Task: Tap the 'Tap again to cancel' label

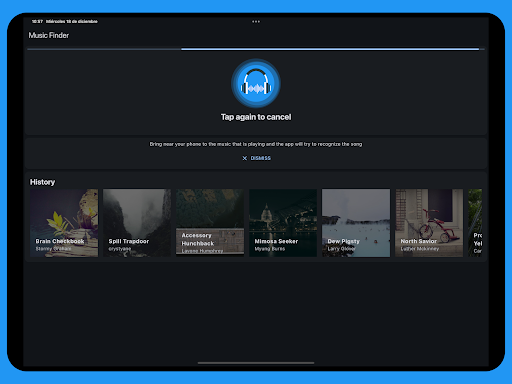Action: point(256,117)
